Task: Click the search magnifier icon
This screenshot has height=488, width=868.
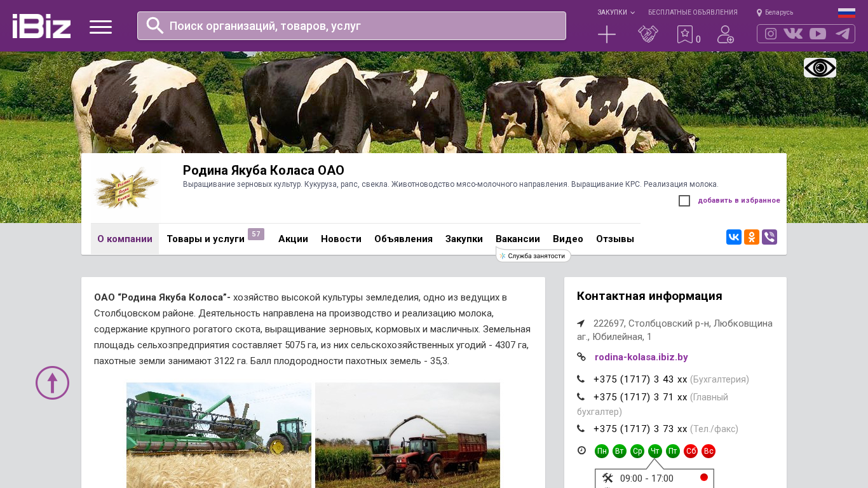Action: [x=155, y=25]
